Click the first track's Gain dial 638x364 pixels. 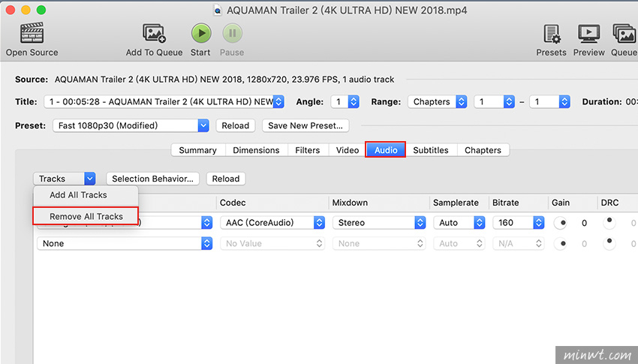pos(560,223)
